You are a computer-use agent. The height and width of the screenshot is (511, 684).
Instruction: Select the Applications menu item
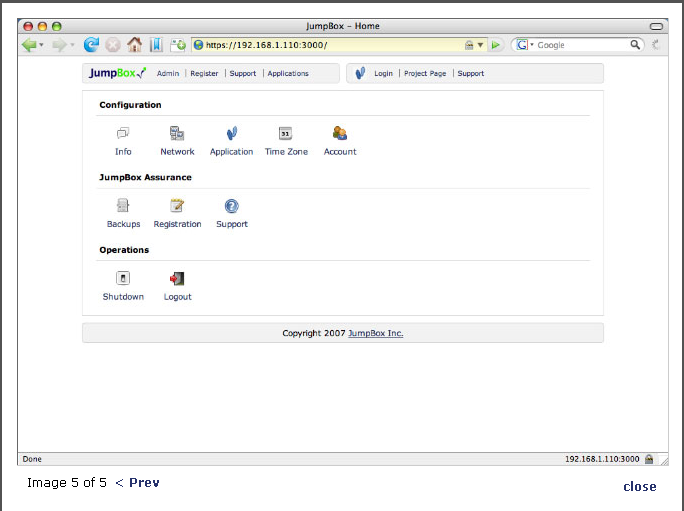[x=288, y=73]
